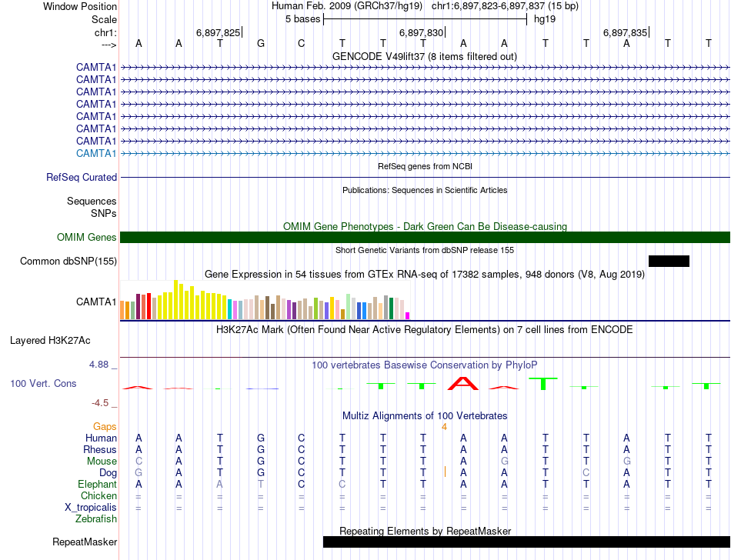This screenshot has height=560, width=731.
Task: Open the 100 Vert. Cons track label
Action: point(43,383)
